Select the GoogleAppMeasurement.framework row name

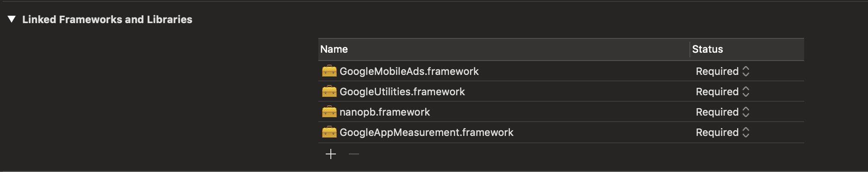(427, 132)
